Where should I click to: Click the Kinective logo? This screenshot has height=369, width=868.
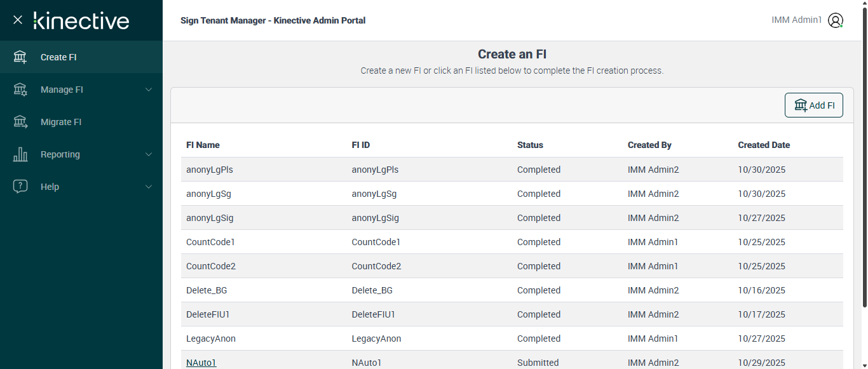click(81, 20)
